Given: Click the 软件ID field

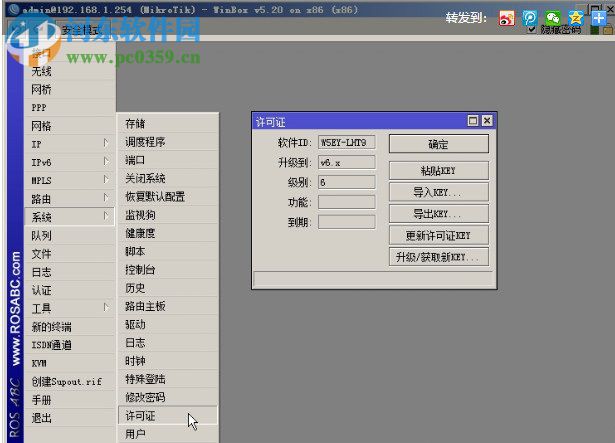Looking at the screenshot, I should (346, 142).
